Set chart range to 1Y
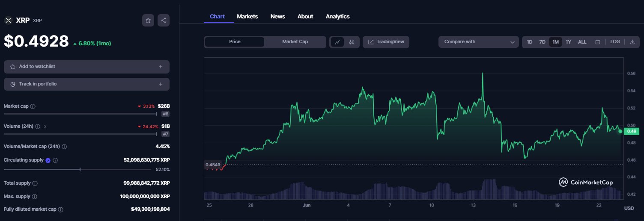Screen dimensions: 644x221 [568, 42]
